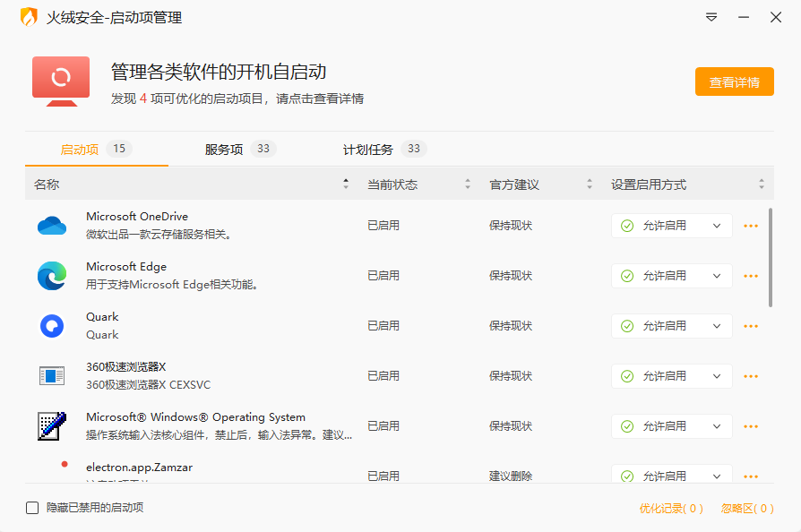Viewport: 801px width, 532px height.
Task: Switch to the 启动项 tab
Action: coord(97,149)
